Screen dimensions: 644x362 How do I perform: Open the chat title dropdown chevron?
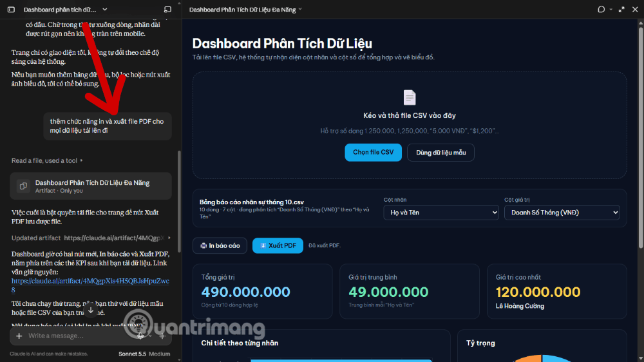pos(105,10)
